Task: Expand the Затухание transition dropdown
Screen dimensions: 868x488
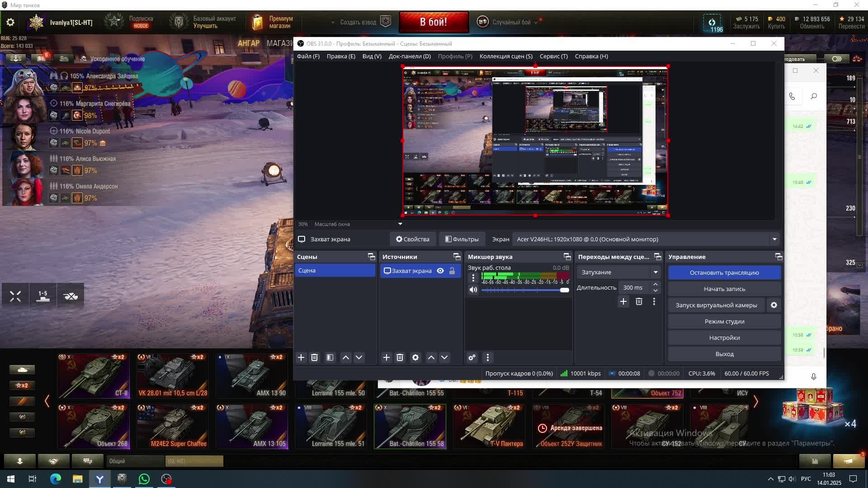Action: tap(656, 272)
